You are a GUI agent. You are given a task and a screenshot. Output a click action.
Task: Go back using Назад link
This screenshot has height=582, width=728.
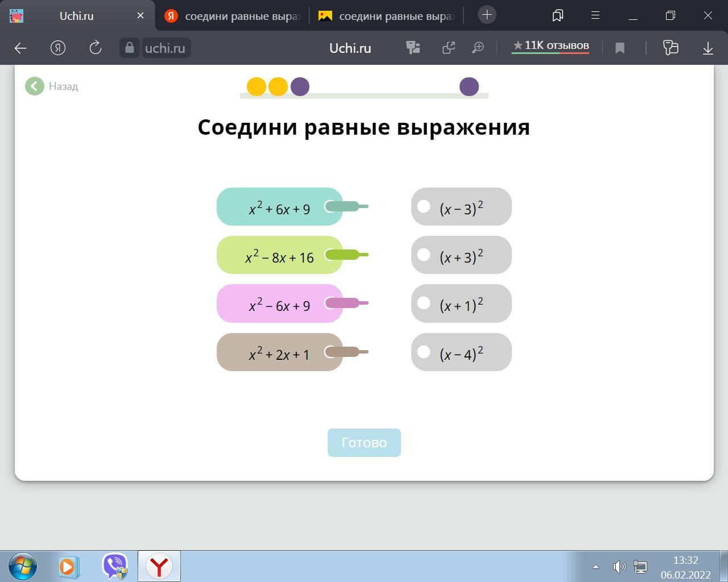pos(52,86)
